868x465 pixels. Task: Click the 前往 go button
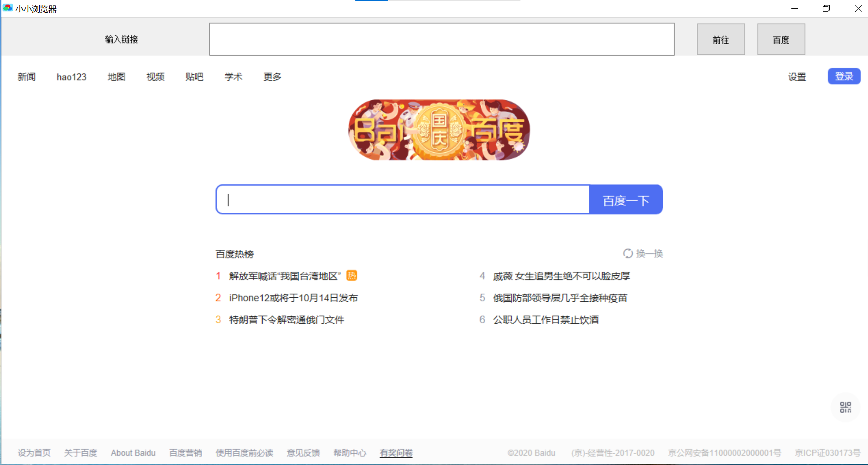pos(721,40)
